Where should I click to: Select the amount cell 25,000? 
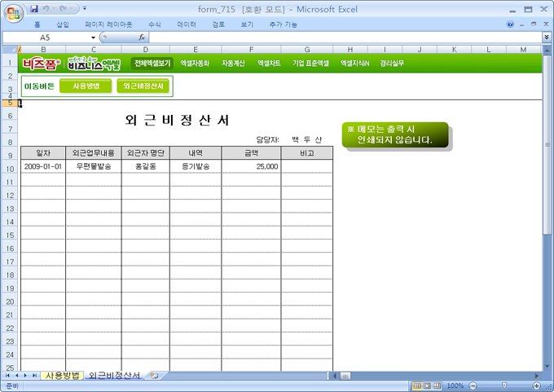pos(251,166)
